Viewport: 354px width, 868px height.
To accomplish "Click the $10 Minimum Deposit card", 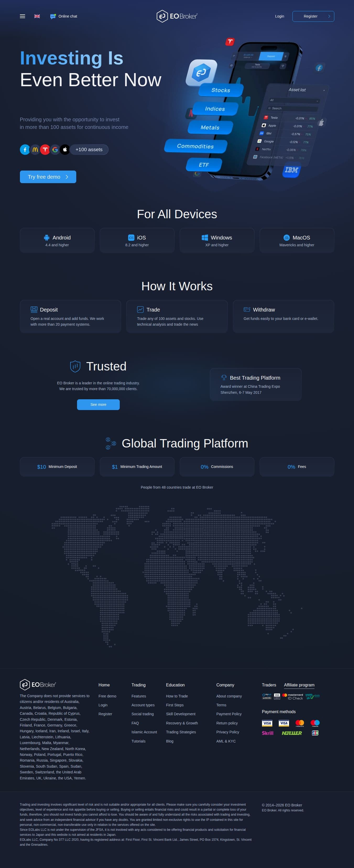I will 57,467.
